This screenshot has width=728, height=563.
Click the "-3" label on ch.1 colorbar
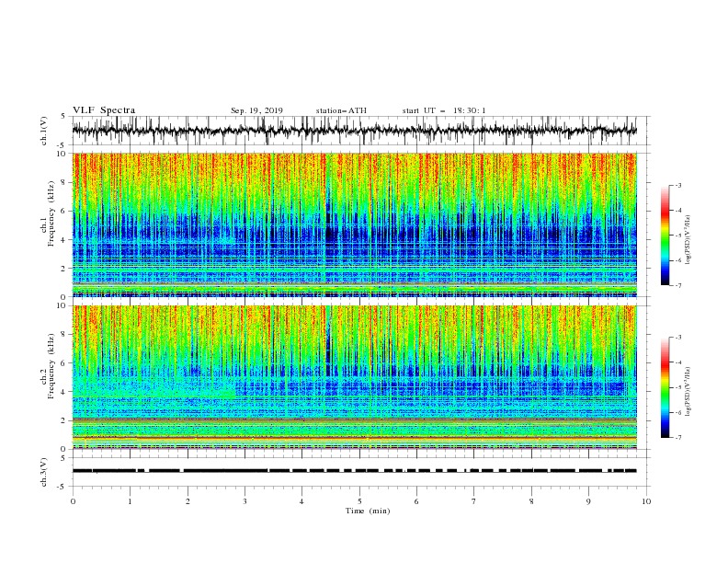click(x=677, y=185)
